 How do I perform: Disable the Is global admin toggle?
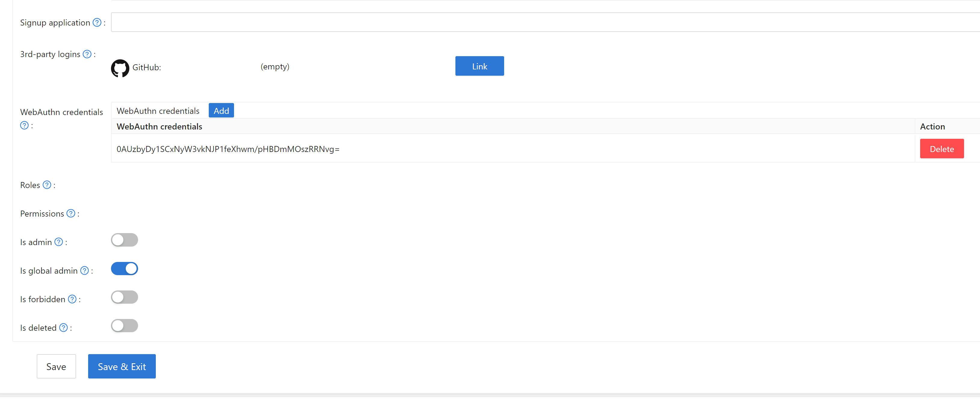coord(125,268)
